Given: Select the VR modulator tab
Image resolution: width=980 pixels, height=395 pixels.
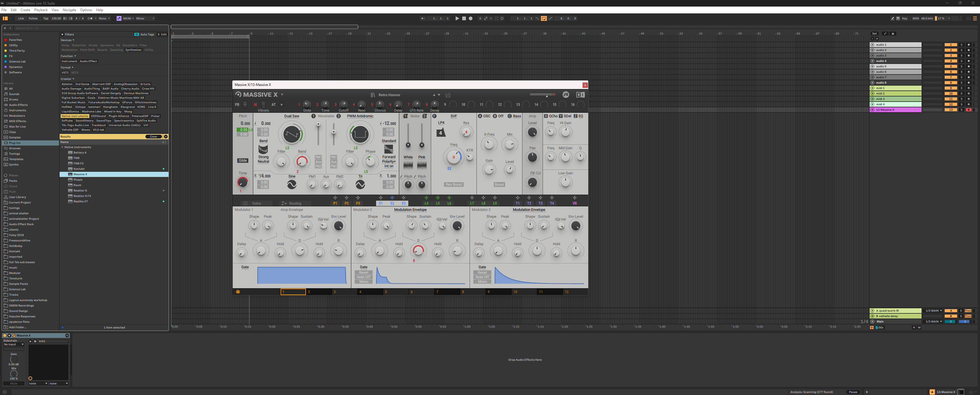Looking at the screenshot, I should (x=575, y=203).
